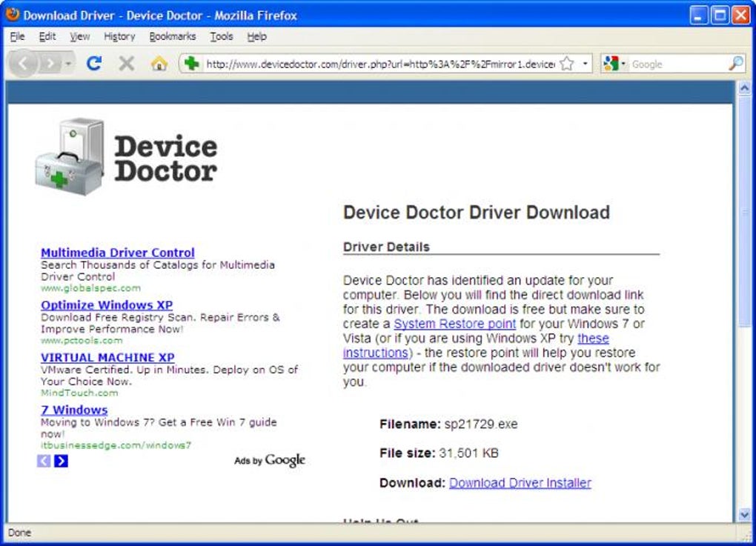Open the Help menu
The image size is (756, 546).
tap(256, 36)
